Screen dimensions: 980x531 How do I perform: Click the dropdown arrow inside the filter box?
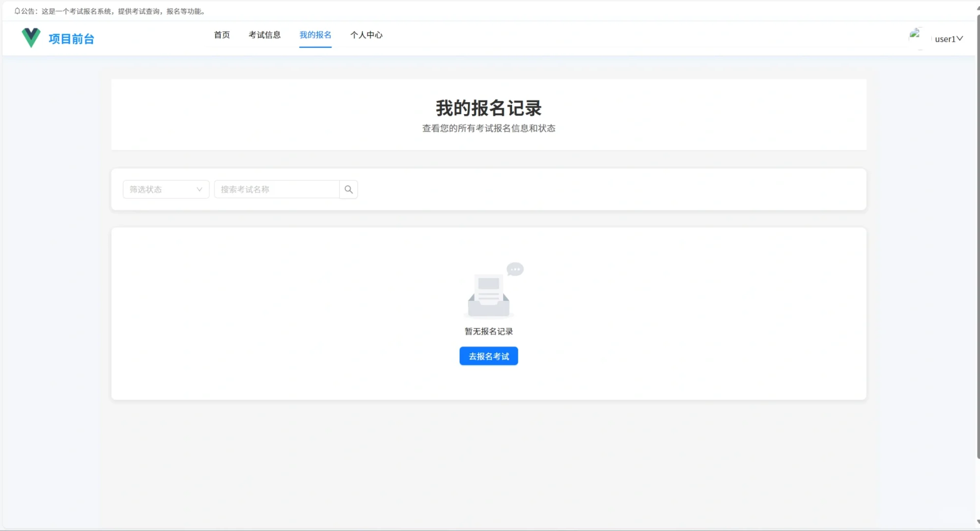(x=199, y=189)
